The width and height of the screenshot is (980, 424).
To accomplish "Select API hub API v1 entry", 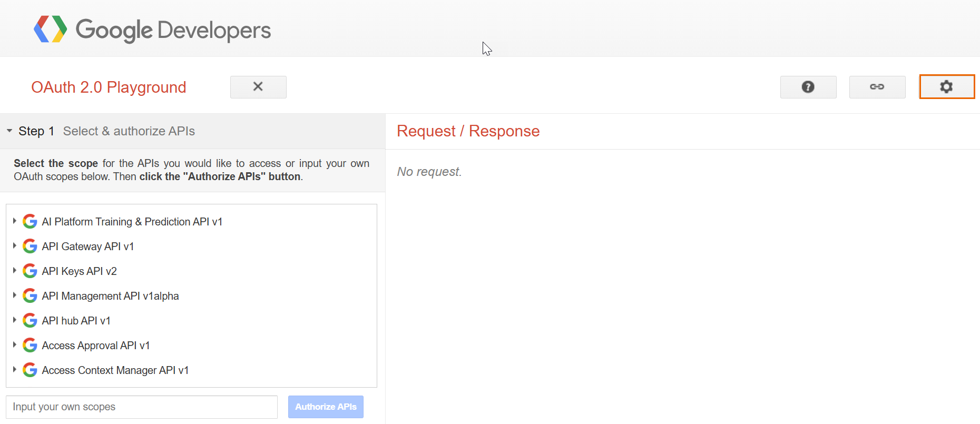I will pos(76,321).
